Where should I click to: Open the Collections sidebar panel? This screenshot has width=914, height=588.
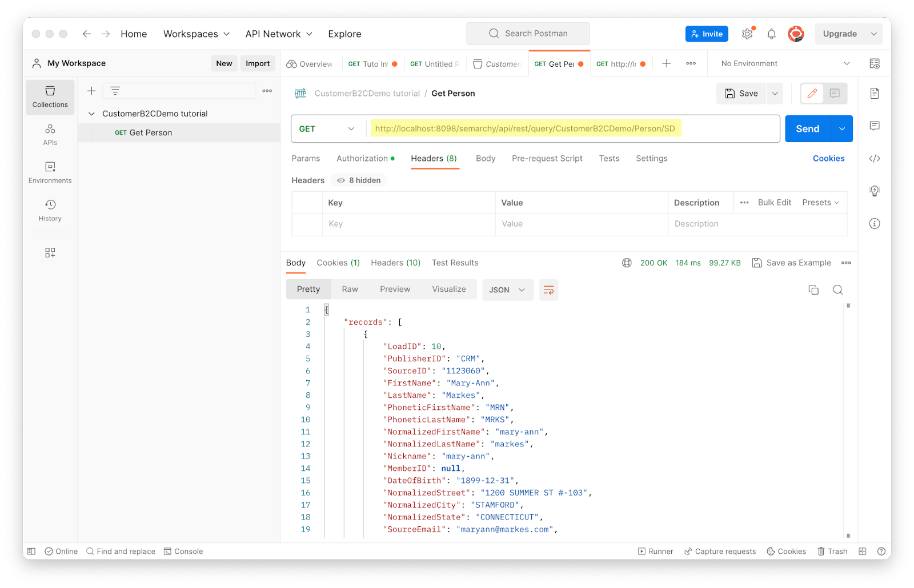coord(50,97)
